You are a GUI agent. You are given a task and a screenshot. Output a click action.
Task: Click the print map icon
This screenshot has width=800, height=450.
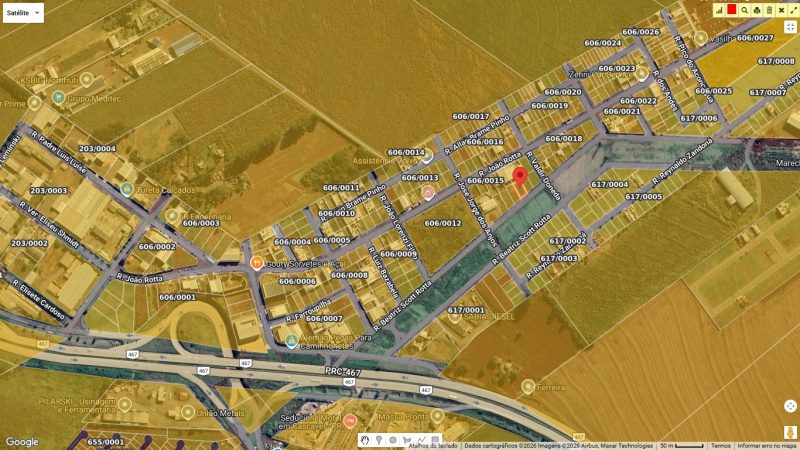tap(756, 10)
